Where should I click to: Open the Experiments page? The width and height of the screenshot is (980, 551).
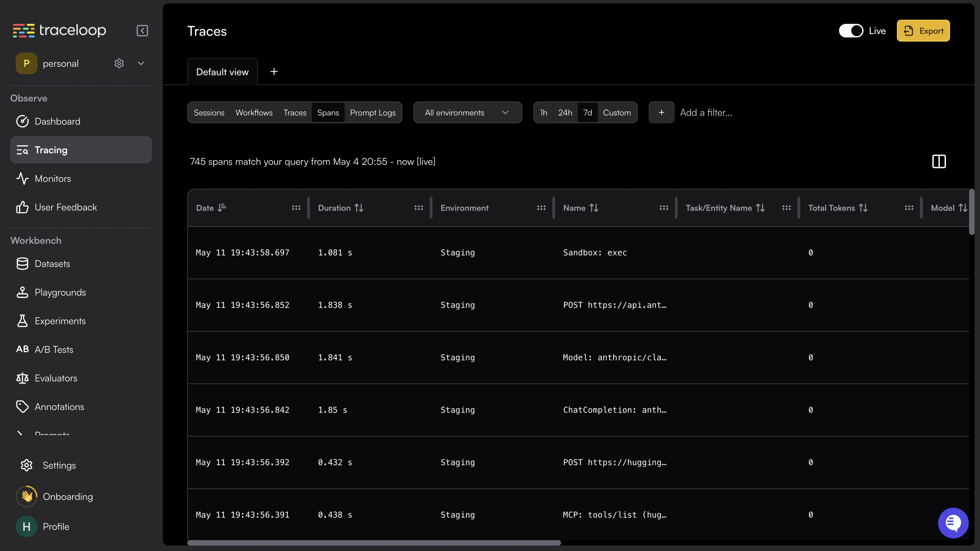click(81, 321)
